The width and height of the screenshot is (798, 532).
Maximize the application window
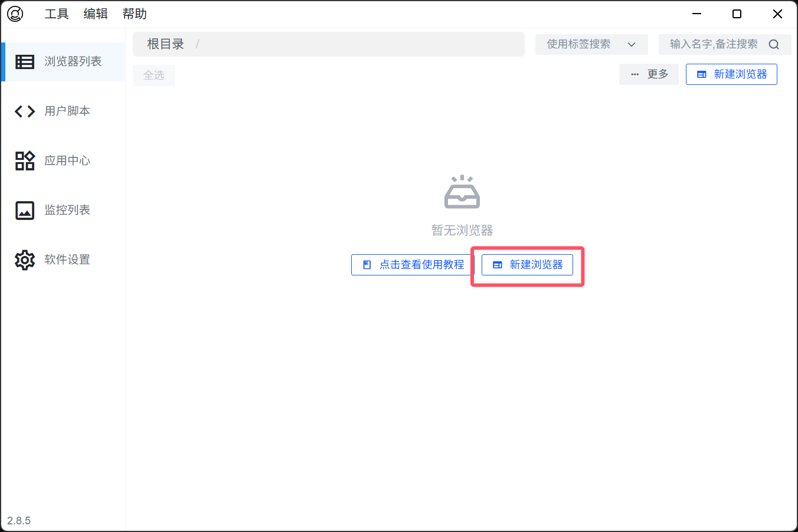pos(737,14)
